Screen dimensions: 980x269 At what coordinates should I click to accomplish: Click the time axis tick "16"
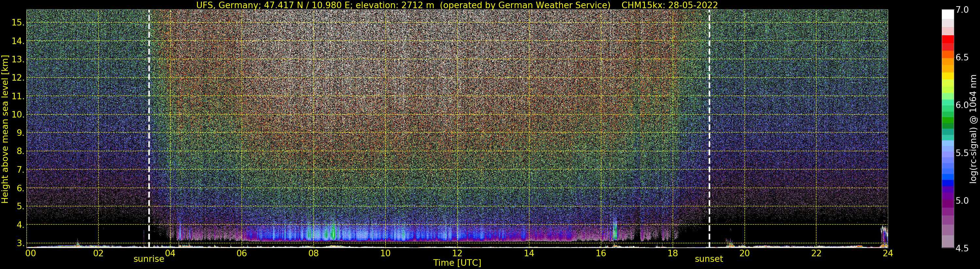tap(601, 253)
